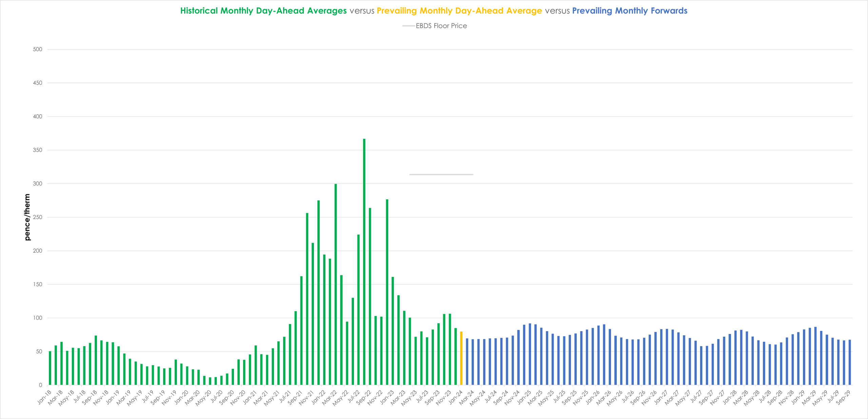Click the 'Jul-28' x-axis label
Viewport: 868px width, 419px height.
coord(764,397)
